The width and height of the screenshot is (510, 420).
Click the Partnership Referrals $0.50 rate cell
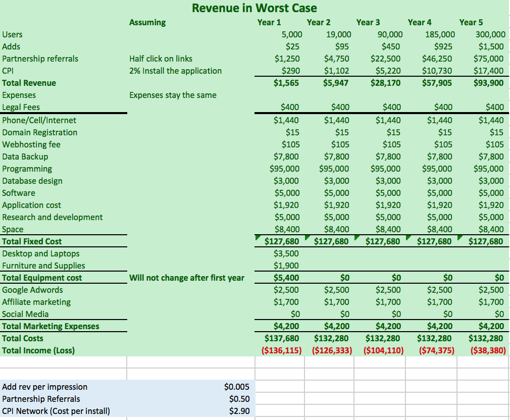click(239, 399)
